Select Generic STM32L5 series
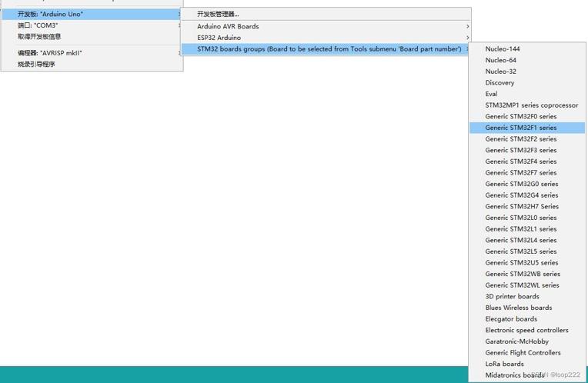The image size is (588, 383). (x=527, y=251)
